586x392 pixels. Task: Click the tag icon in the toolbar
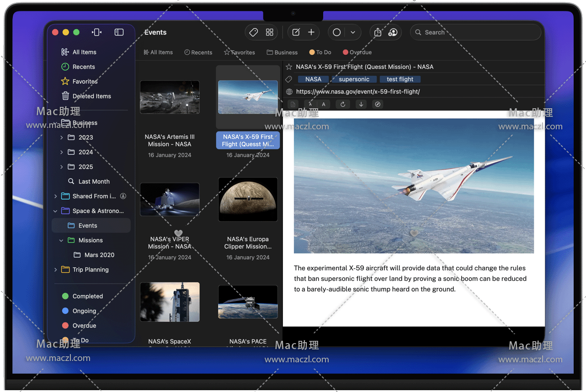click(254, 32)
